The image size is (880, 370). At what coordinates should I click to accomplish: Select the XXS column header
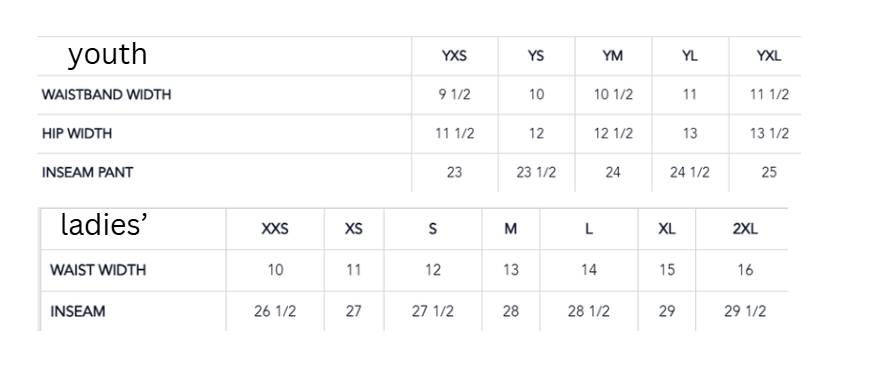pos(275,229)
